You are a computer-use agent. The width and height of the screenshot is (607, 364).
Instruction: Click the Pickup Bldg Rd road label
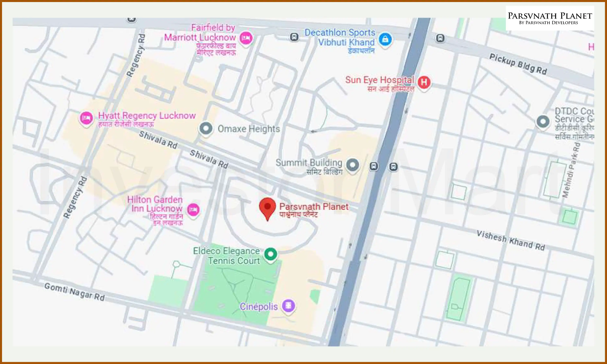(x=518, y=64)
